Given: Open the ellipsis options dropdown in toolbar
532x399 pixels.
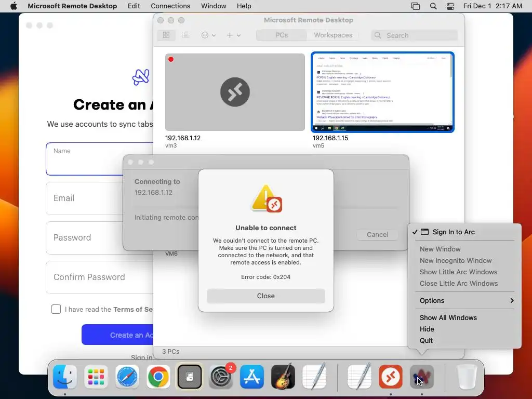Looking at the screenshot, I should [208, 35].
